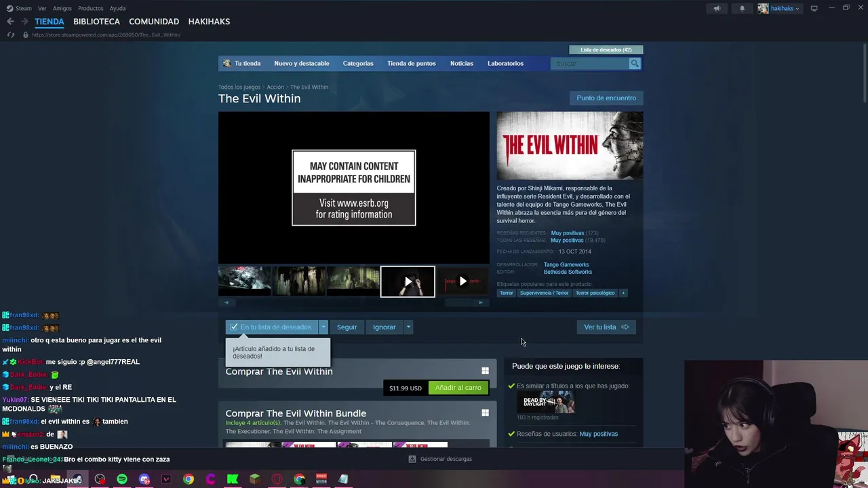Switch to Big Picture mode via the monitor icon
This screenshot has height=488, width=868.
click(814, 8)
